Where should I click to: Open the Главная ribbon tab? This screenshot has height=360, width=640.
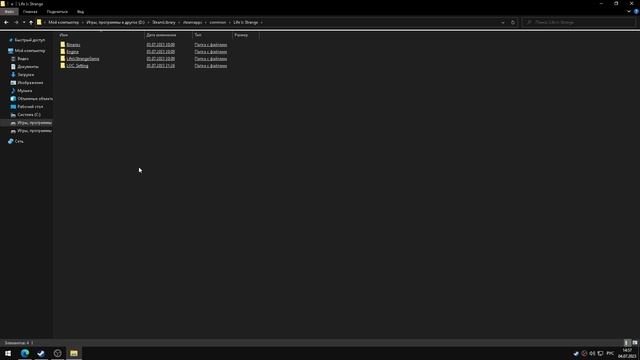coord(30,12)
